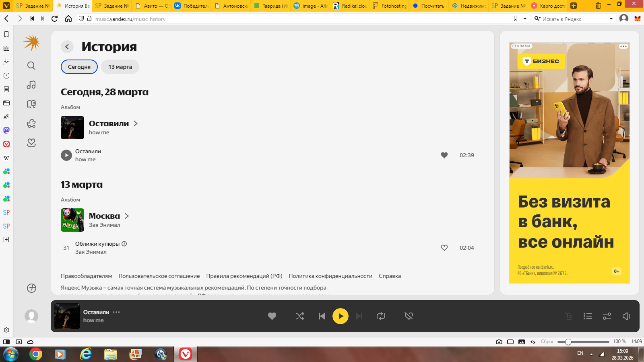
Task: Open the player queue list icon
Action: click(x=587, y=316)
